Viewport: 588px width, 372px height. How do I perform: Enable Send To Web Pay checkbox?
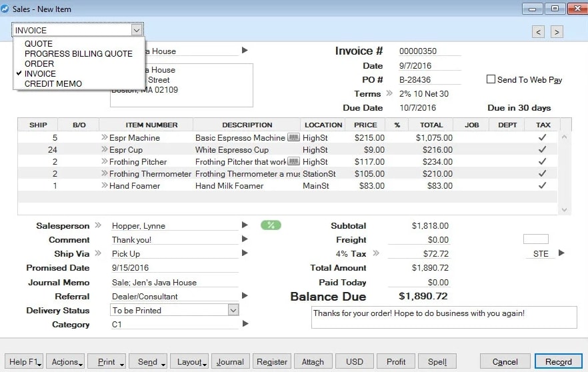coord(491,79)
